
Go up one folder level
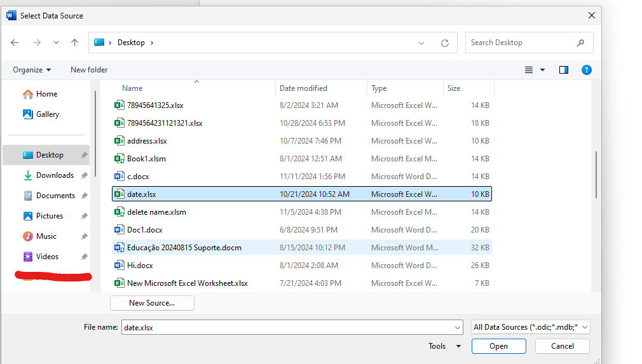pyautogui.click(x=74, y=43)
